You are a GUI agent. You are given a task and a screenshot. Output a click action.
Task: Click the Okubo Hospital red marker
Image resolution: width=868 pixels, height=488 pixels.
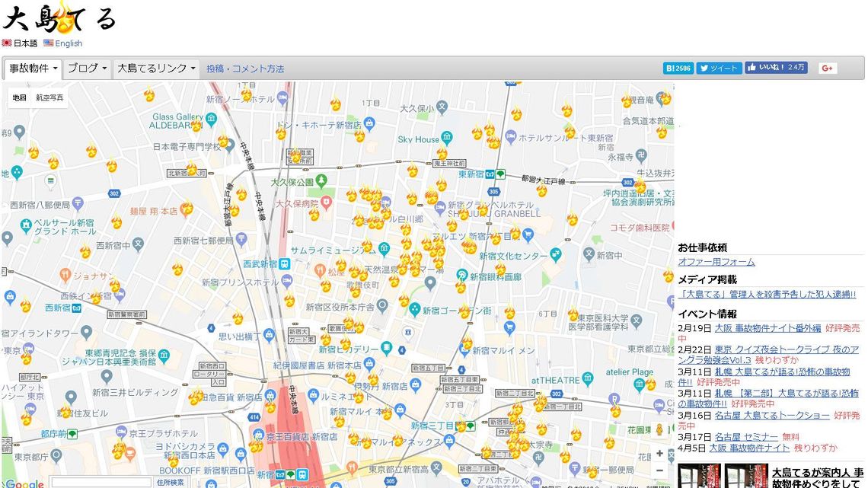pos(327,203)
